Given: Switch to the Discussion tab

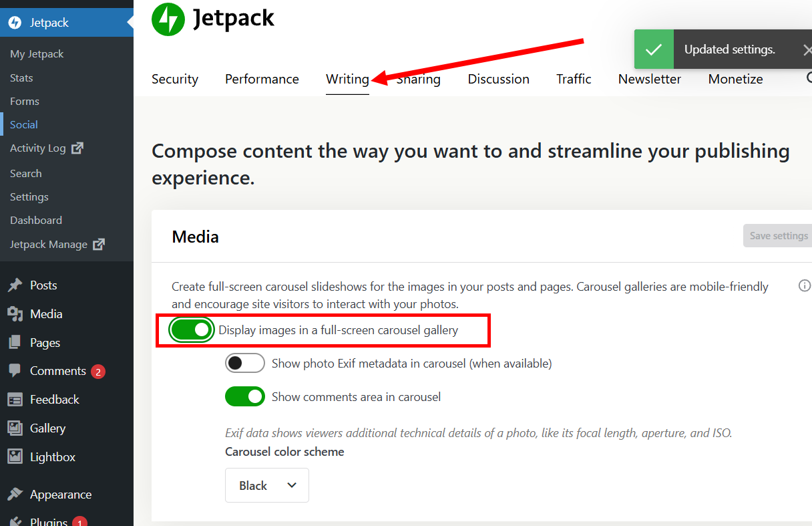Looking at the screenshot, I should 499,79.
